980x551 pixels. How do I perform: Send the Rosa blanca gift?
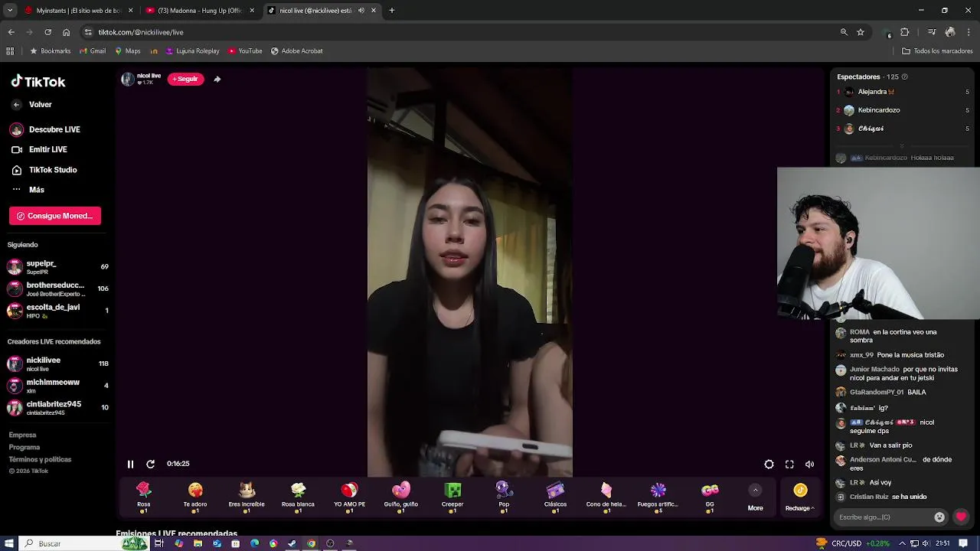[298, 496]
